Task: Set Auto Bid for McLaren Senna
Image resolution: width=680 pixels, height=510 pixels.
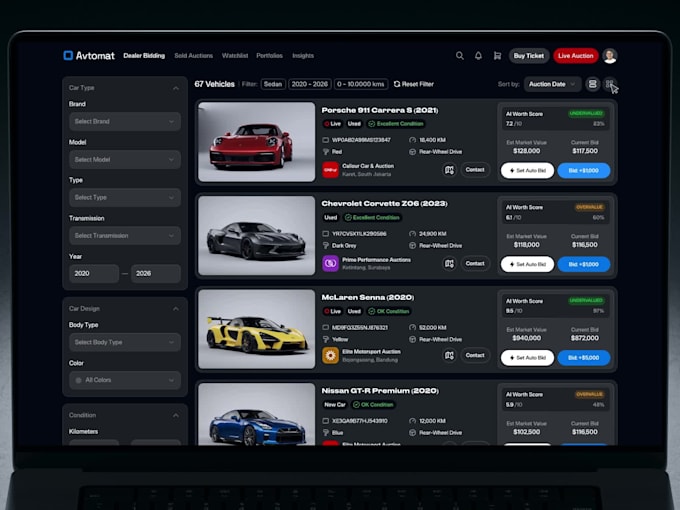Action: tap(527, 358)
